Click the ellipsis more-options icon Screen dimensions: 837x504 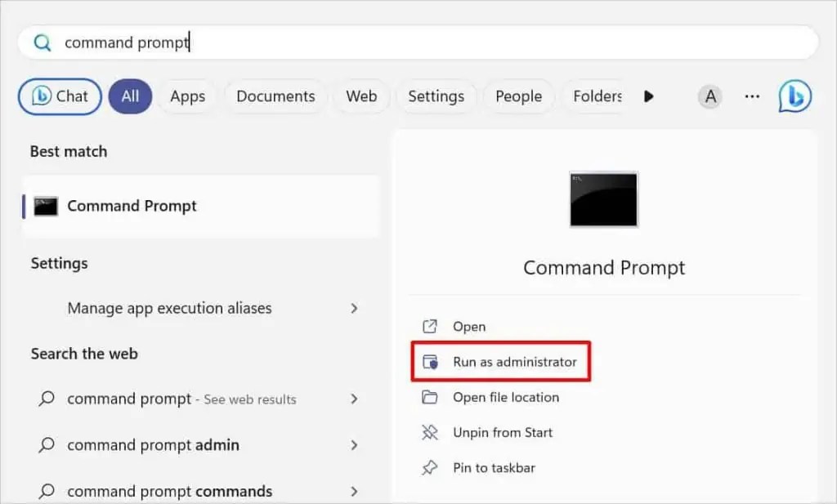tap(751, 96)
